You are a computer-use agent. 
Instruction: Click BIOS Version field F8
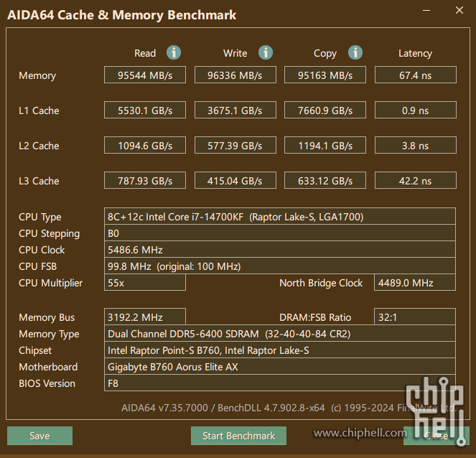tap(279, 383)
